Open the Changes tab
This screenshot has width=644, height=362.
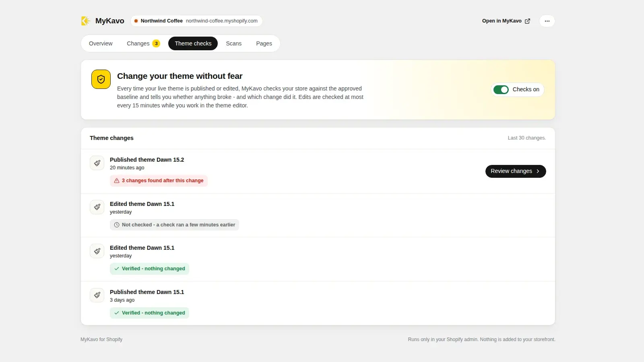tap(143, 43)
